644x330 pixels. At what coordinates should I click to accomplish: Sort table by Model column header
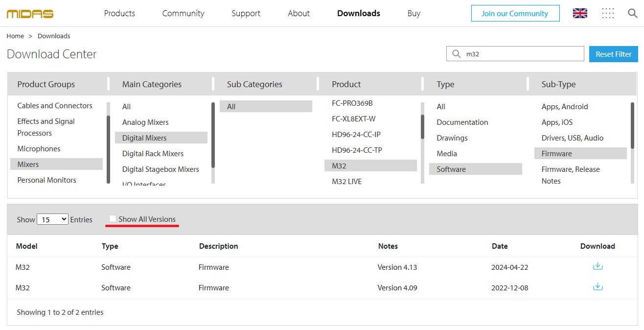(26, 246)
